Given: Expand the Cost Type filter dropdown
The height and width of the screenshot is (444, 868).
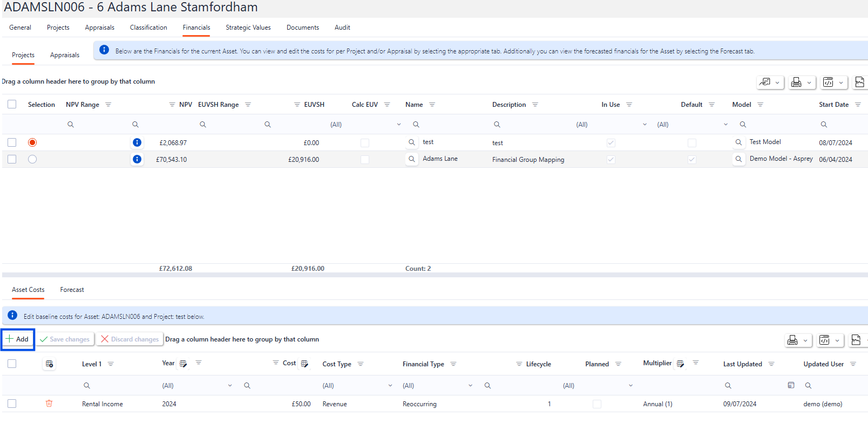Looking at the screenshot, I should point(390,386).
